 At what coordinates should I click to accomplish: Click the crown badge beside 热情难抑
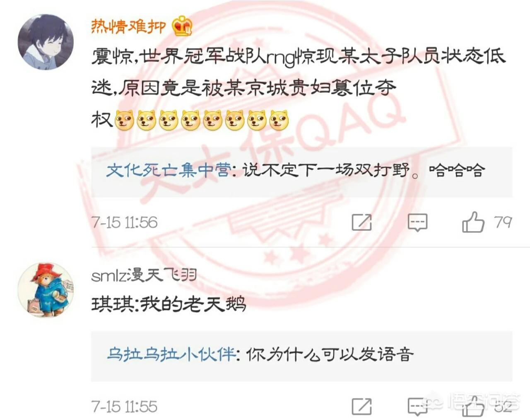(182, 26)
